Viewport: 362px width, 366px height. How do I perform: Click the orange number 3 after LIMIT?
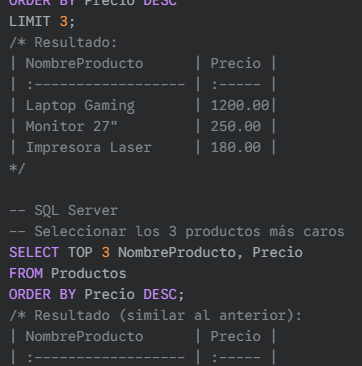[x=64, y=22]
